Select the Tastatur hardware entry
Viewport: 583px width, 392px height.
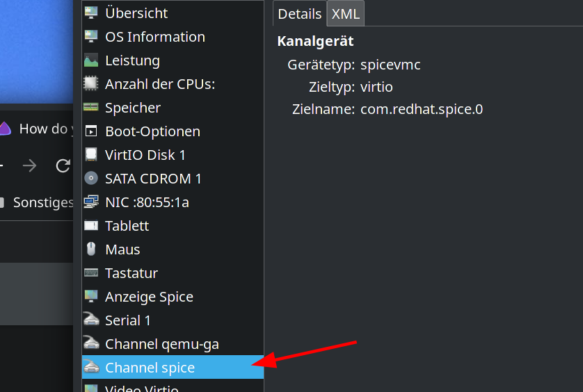click(131, 273)
